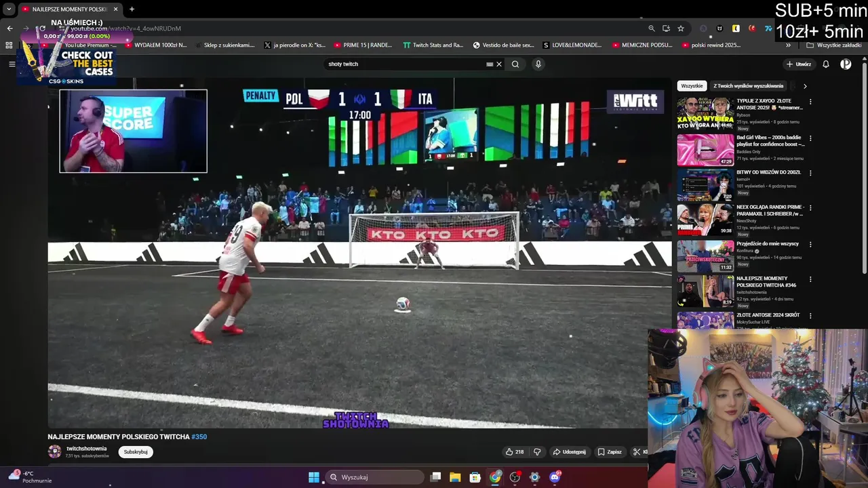Open Vestido de baile sex... bookmark
The width and height of the screenshot is (868, 488).
coord(503,45)
